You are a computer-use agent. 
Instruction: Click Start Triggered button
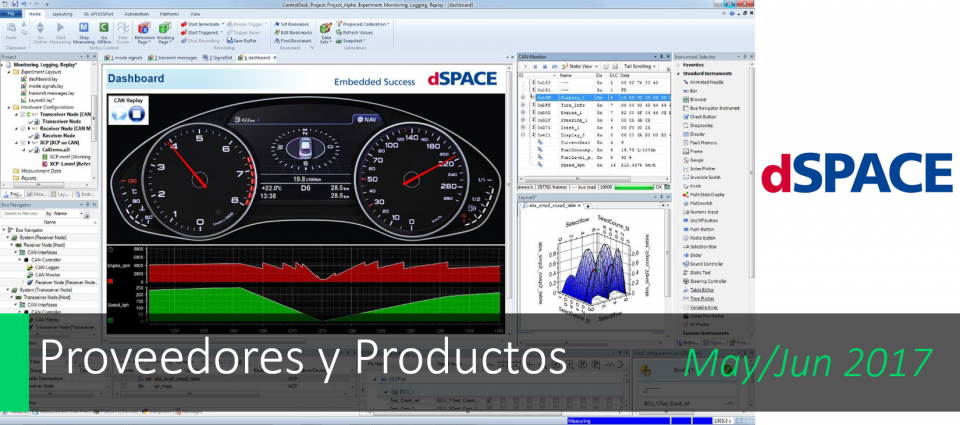click(200, 32)
